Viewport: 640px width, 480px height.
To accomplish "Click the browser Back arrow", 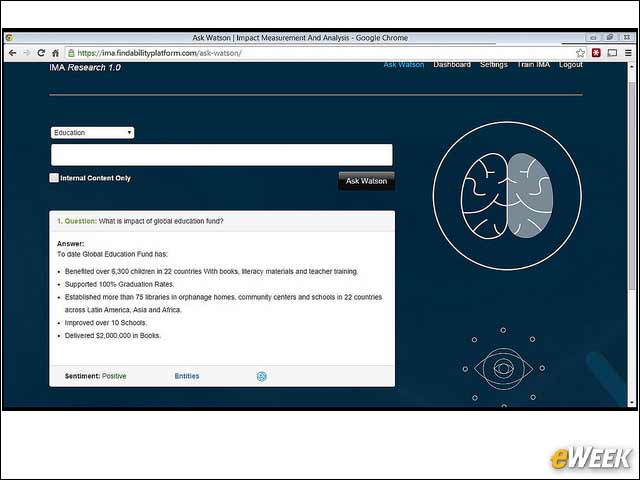I will (x=12, y=53).
